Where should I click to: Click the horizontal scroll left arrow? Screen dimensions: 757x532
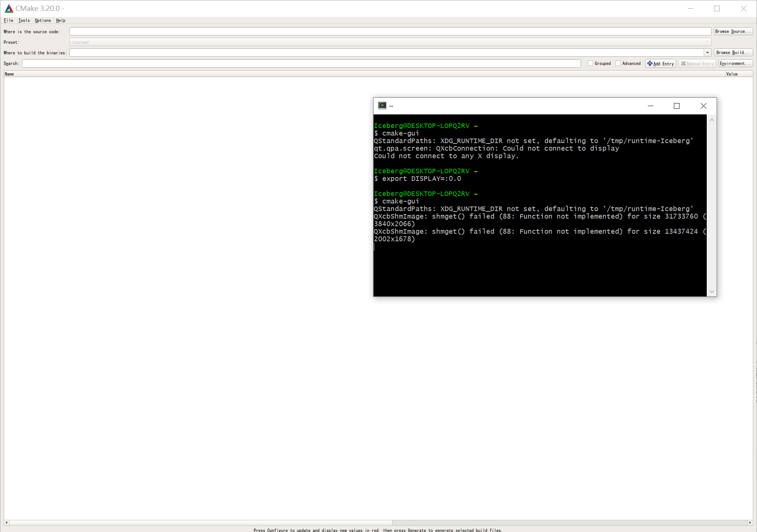point(6,523)
